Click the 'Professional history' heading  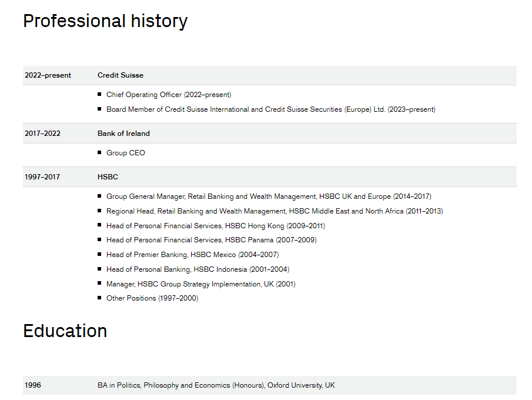point(105,21)
